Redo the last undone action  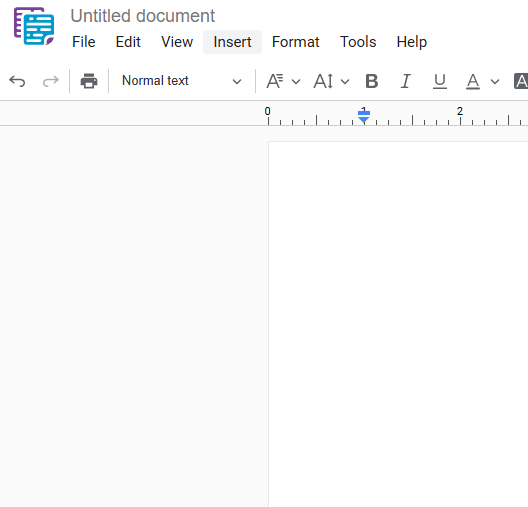click(x=51, y=81)
